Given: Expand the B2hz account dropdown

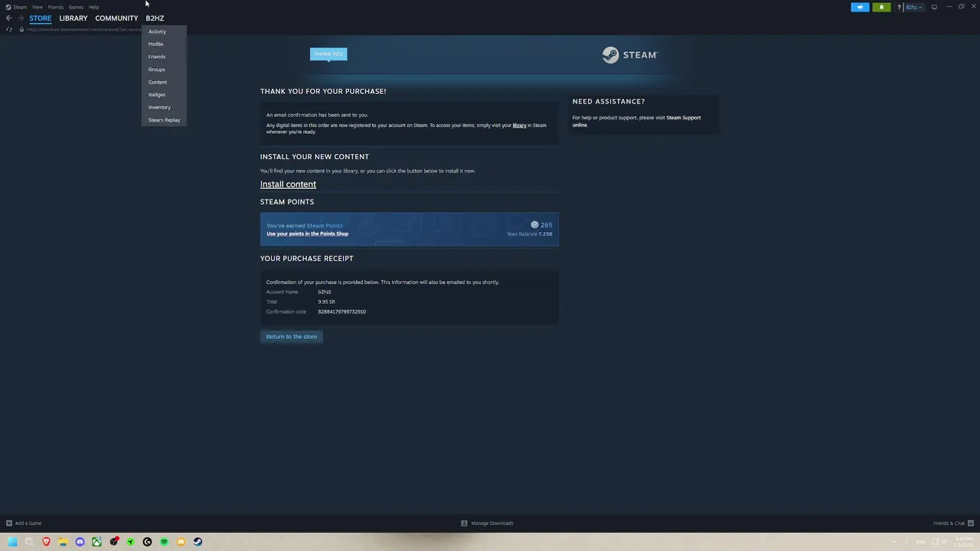Looking at the screenshot, I should (914, 7).
